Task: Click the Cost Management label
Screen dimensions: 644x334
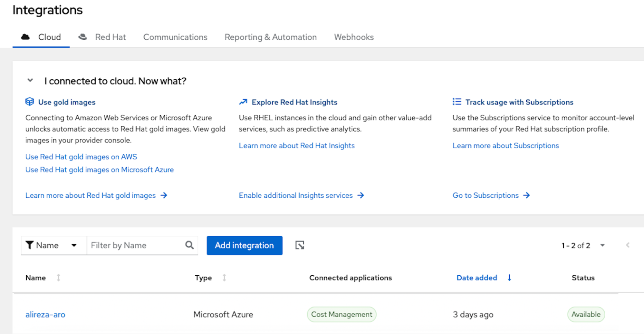Action: pyautogui.click(x=341, y=314)
